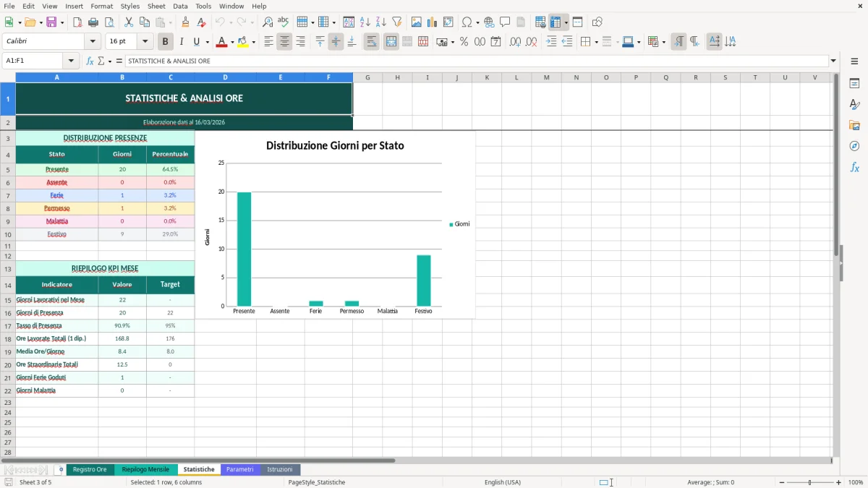Sort descending Z to A
Image resolution: width=868 pixels, height=488 pixels.
(x=380, y=22)
